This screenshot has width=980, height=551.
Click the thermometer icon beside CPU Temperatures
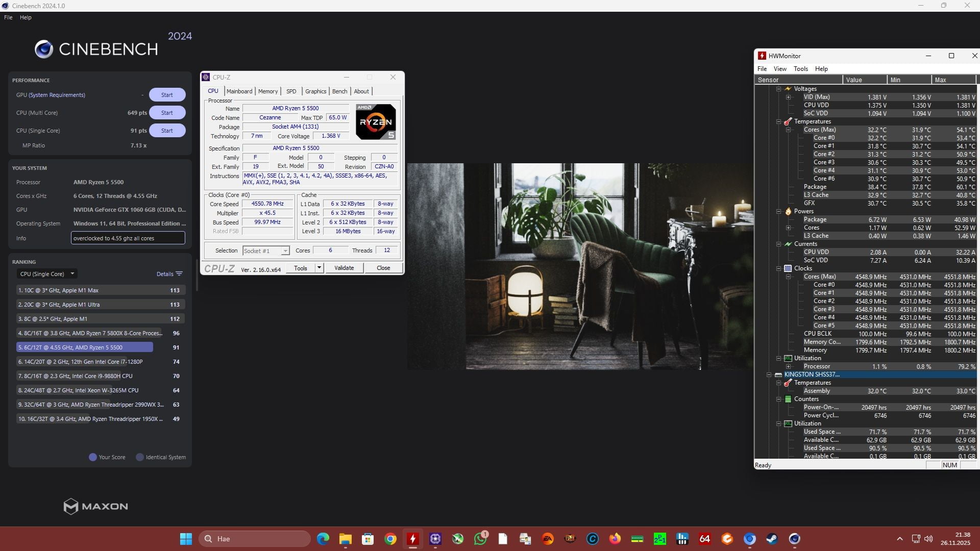tap(788, 121)
